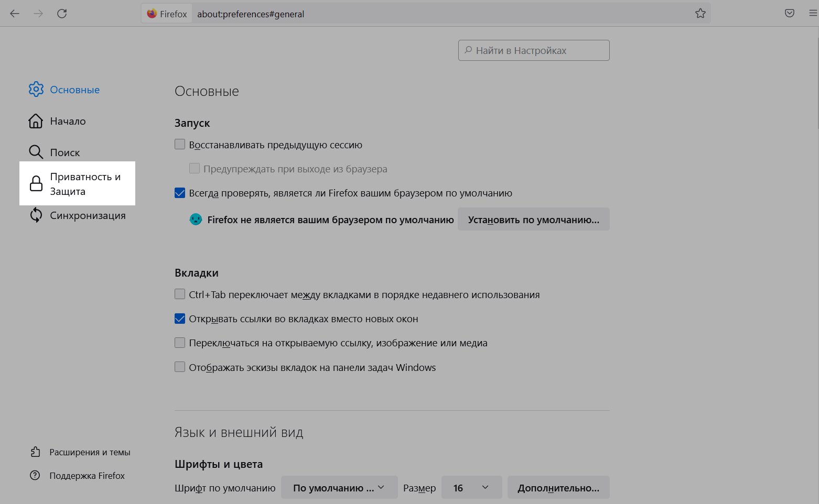Click Дополнительно fonts button

pyautogui.click(x=558, y=488)
